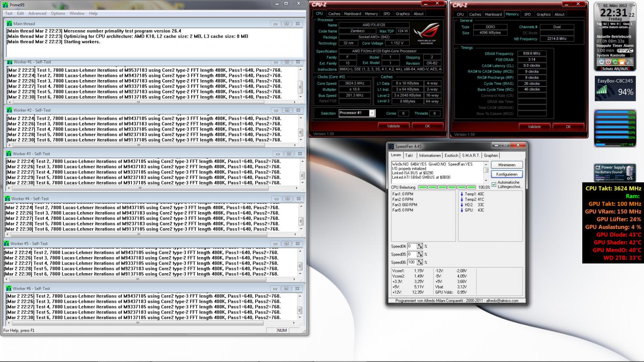The height and width of the screenshot is (362, 644).
Task: Click the Speed04 value field in SpeedFan
Action: click(x=412, y=246)
